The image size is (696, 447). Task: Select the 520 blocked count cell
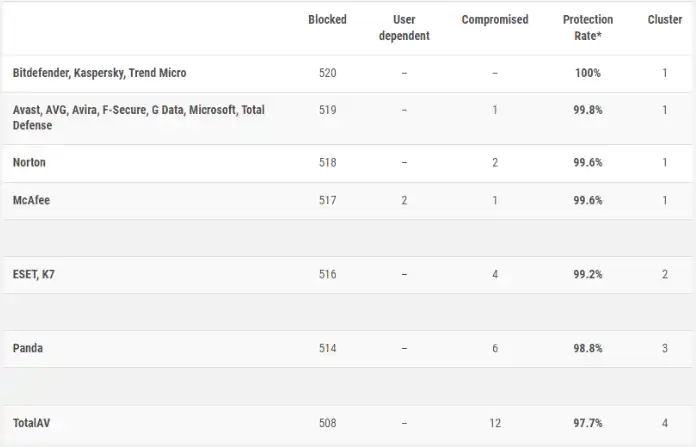[x=328, y=73]
